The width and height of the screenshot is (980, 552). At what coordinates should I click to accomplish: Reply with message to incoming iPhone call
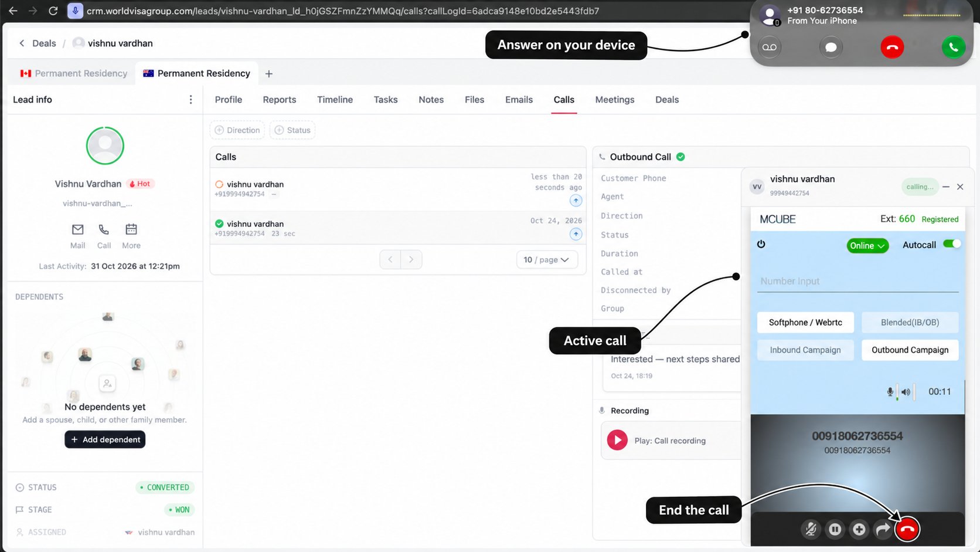pyautogui.click(x=831, y=47)
